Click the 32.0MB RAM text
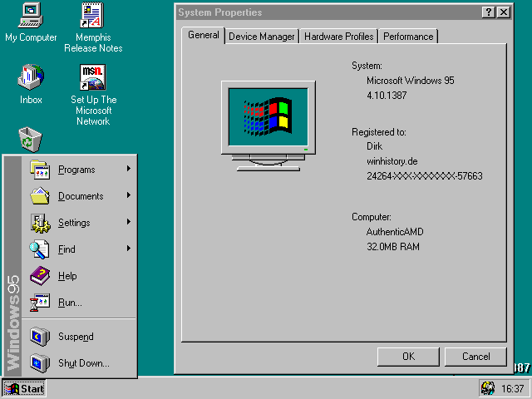 (x=393, y=246)
